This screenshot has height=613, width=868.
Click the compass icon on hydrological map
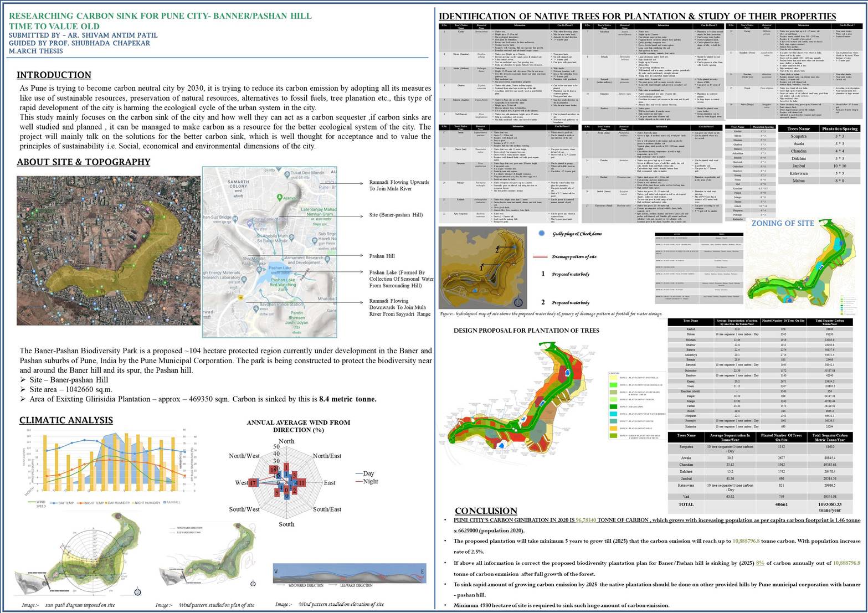pyautogui.click(x=518, y=302)
